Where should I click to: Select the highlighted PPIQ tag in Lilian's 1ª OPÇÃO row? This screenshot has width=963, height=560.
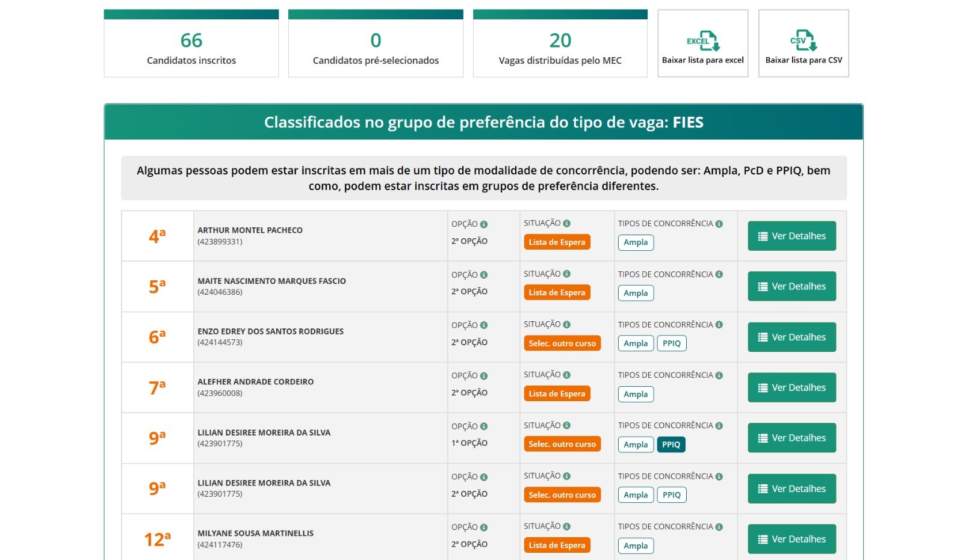coord(671,445)
